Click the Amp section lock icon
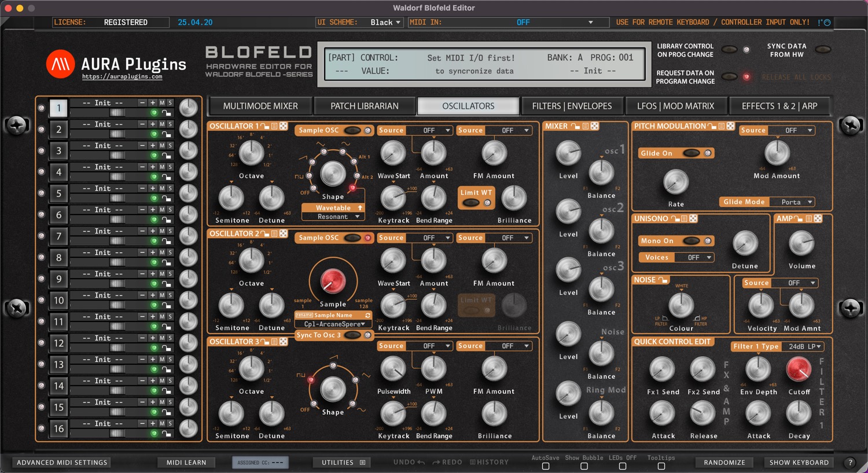Image resolution: width=868 pixels, height=473 pixels. tap(799, 219)
